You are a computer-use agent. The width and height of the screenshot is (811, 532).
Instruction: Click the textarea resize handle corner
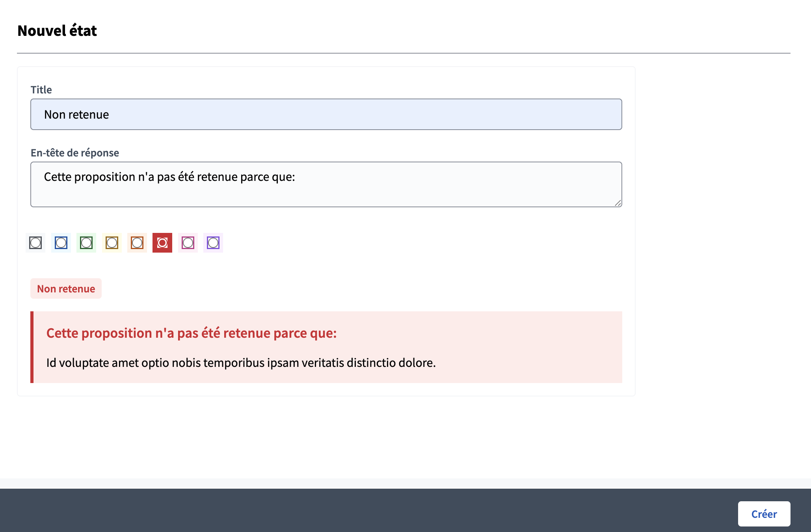(x=618, y=203)
